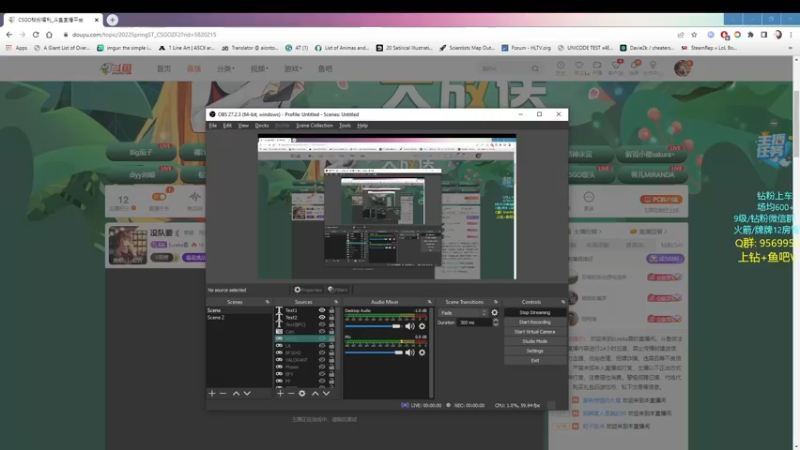Select the Phasm source row

click(x=305, y=367)
